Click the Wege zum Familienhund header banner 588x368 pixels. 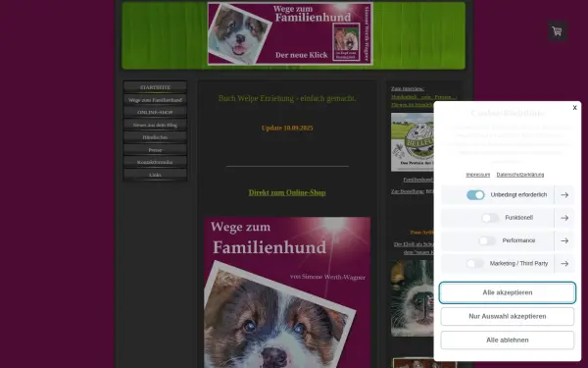click(x=290, y=33)
